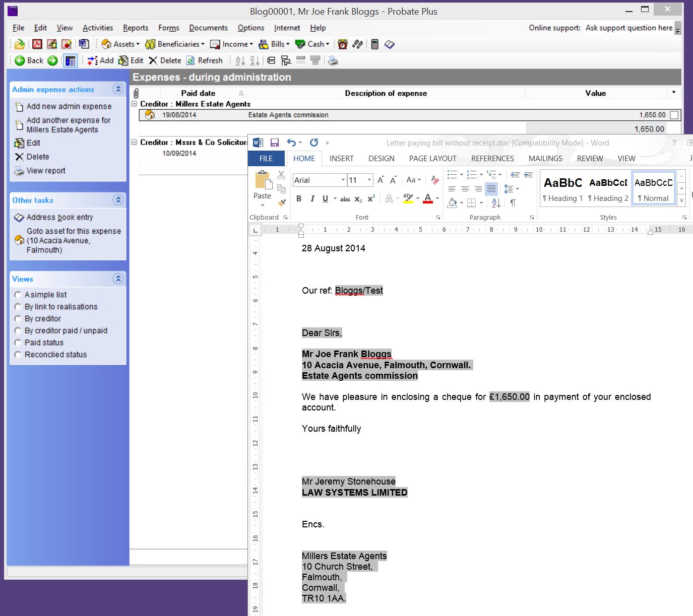Increase indent in Word Paragraph group

tap(528, 175)
